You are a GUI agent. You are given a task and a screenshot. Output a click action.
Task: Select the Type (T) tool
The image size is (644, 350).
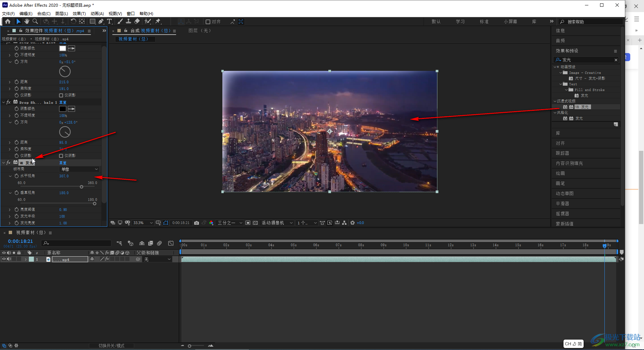(x=109, y=21)
